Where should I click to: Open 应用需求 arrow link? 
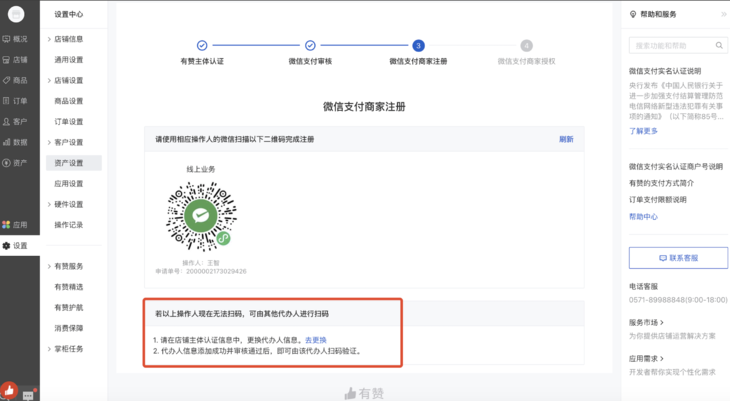click(x=646, y=358)
